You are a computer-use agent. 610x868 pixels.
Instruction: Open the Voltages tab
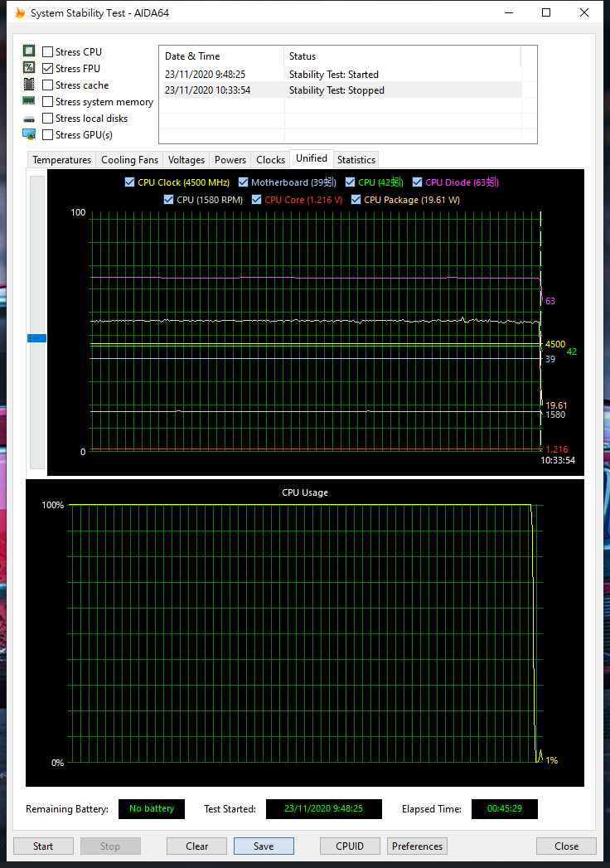point(186,159)
